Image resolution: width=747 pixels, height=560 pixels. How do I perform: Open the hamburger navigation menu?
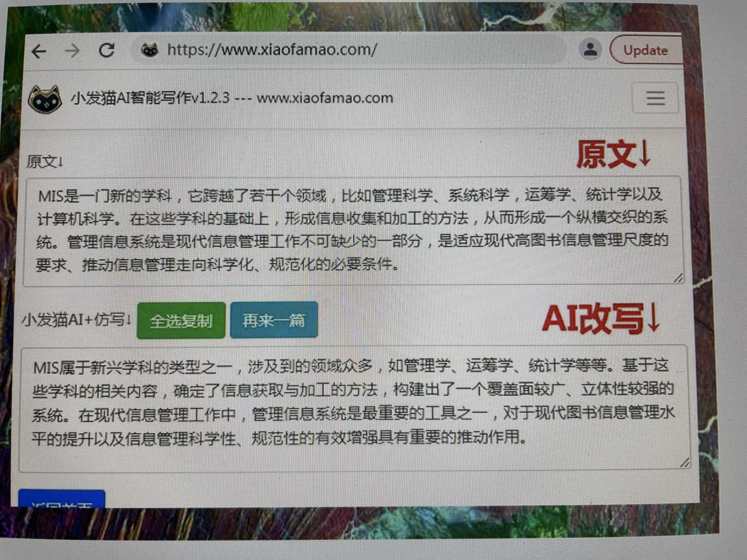tap(655, 98)
